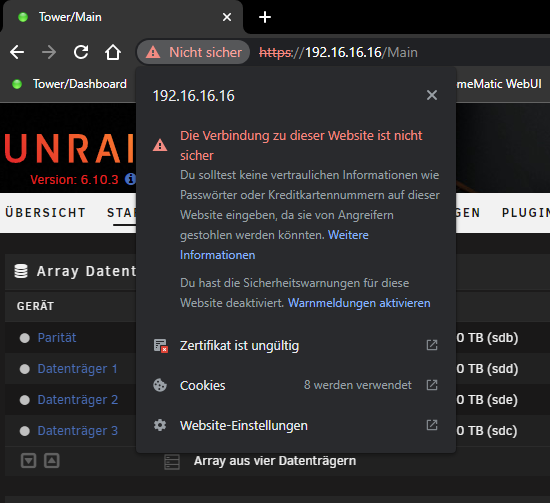Click the '8 werden verwendet' cookies count
The width and height of the screenshot is (550, 503).
357,385
